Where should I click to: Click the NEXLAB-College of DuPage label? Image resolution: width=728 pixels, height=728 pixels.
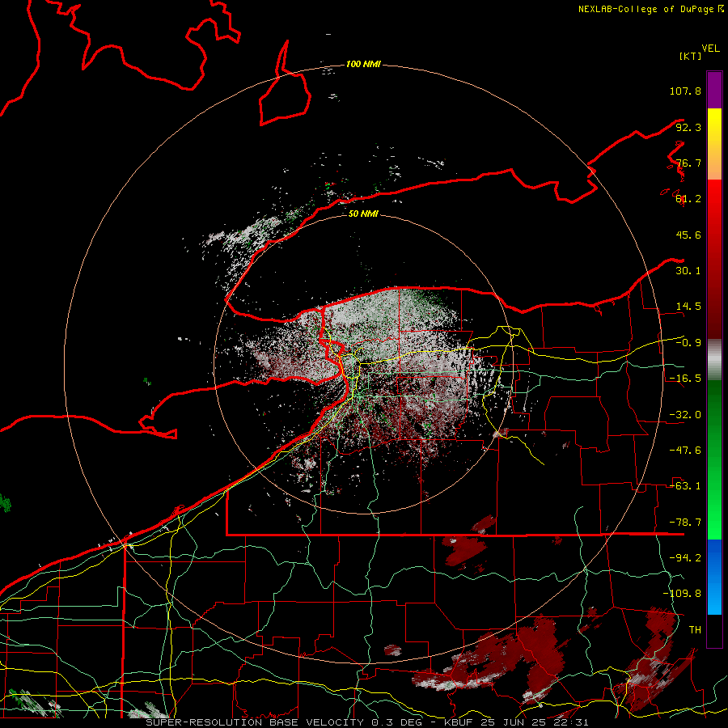pyautogui.click(x=646, y=9)
